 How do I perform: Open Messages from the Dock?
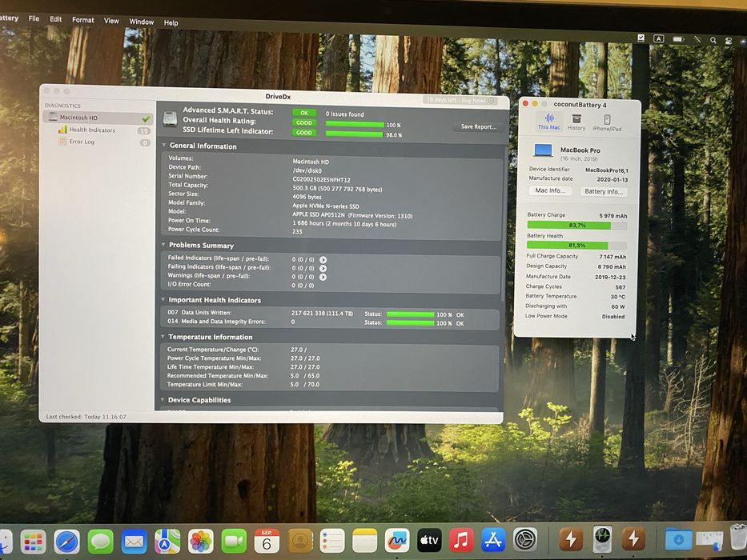click(101, 542)
